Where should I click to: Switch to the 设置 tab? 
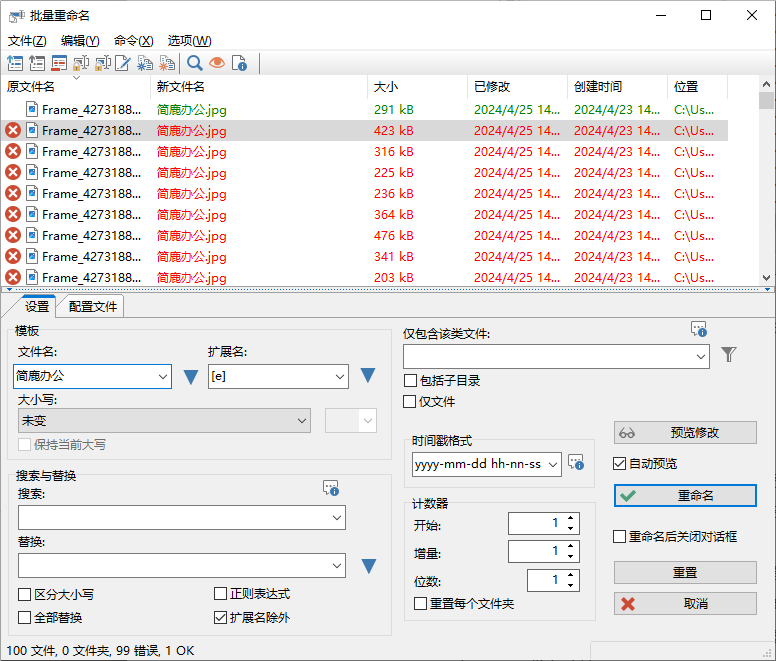tap(37, 307)
